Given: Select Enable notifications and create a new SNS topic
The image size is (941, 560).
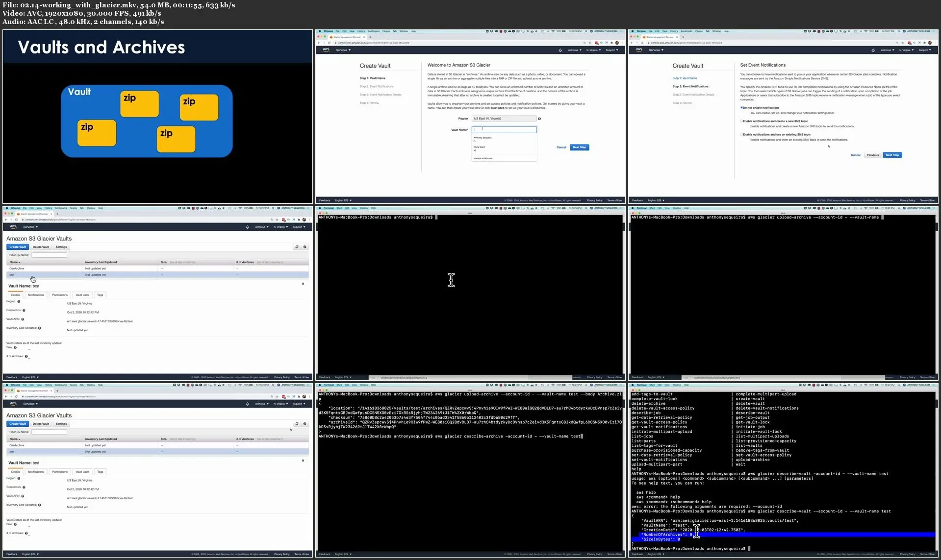Looking at the screenshot, I should tap(741, 121).
